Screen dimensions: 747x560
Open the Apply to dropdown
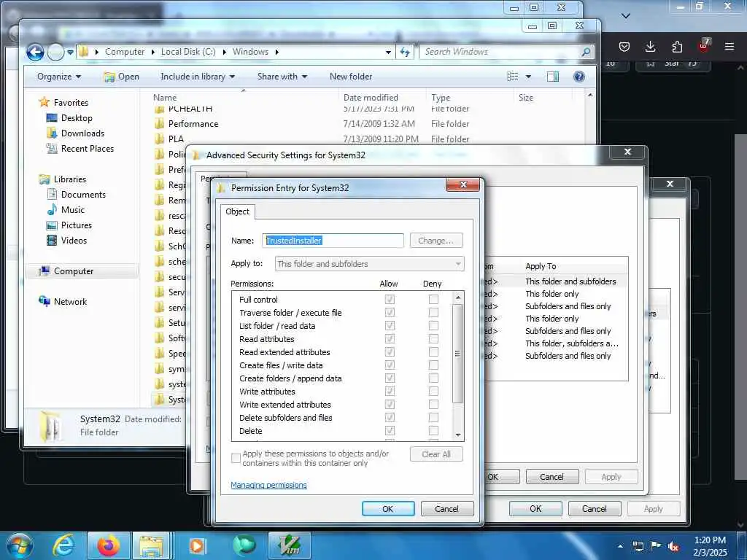pos(369,264)
